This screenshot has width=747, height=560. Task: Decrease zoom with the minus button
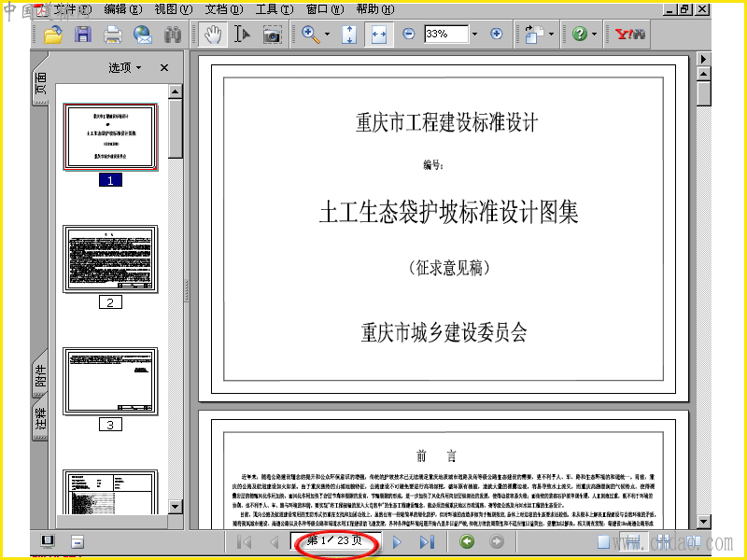(x=409, y=34)
